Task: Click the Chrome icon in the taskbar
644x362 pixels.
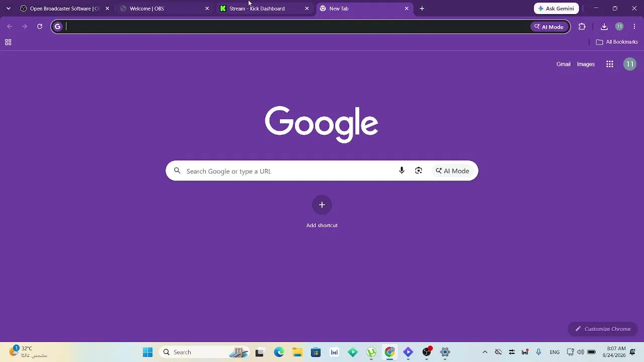Action: [390, 352]
